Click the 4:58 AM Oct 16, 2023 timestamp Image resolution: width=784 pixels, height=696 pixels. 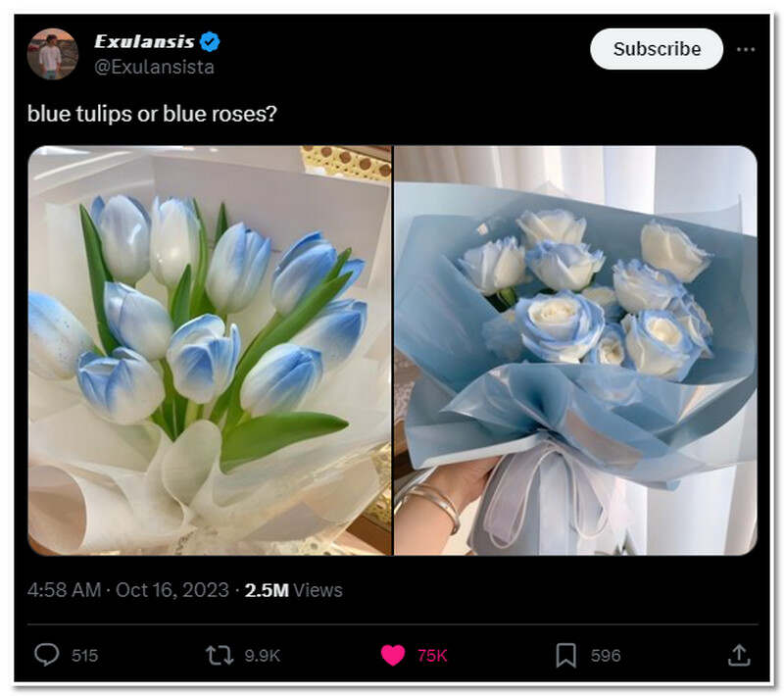pyautogui.click(x=128, y=590)
